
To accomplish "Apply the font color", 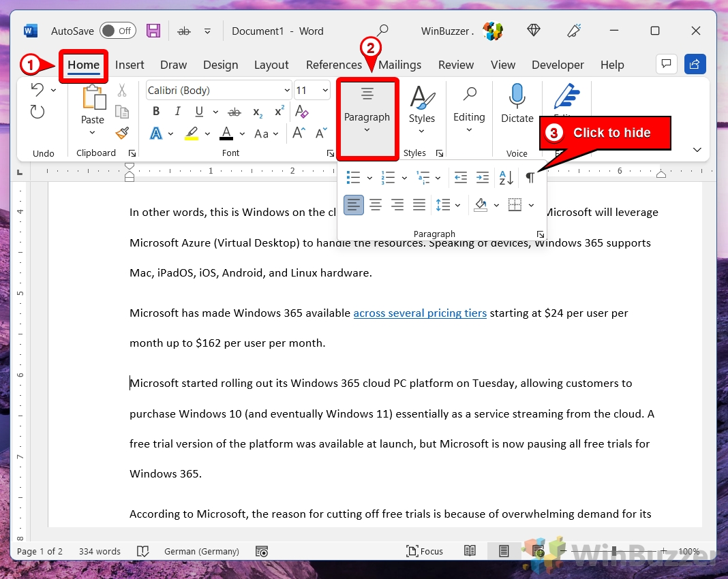I will [226, 134].
